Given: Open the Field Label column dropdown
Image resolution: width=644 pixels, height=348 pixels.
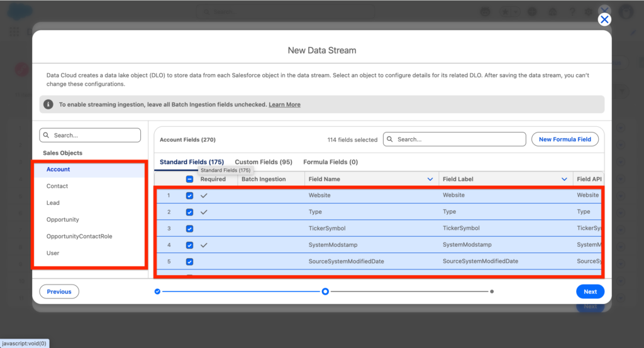Looking at the screenshot, I should coord(564,179).
